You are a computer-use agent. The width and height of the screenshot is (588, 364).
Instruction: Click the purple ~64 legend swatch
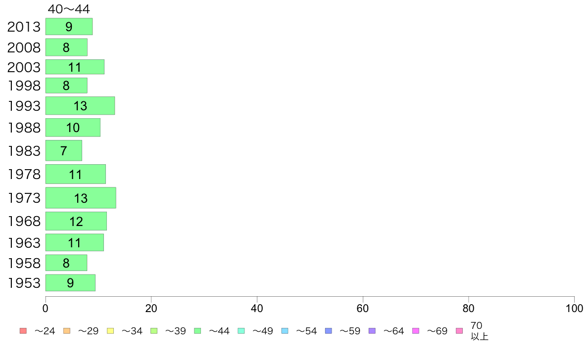[372, 331]
